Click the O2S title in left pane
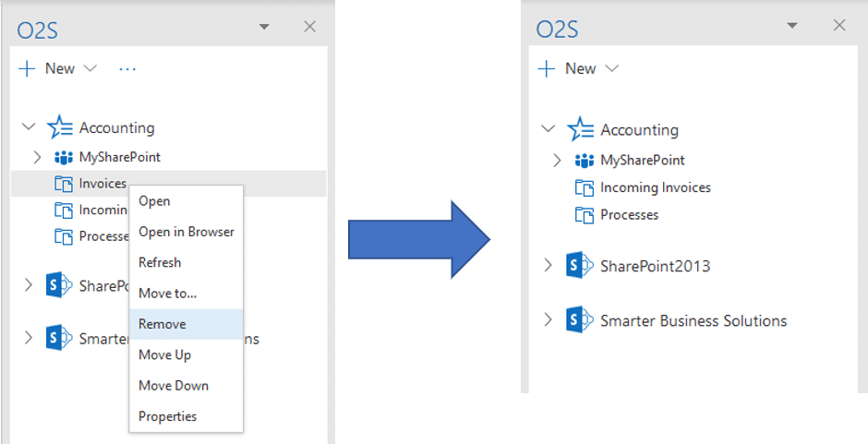The height and width of the screenshot is (444, 868). 37,30
